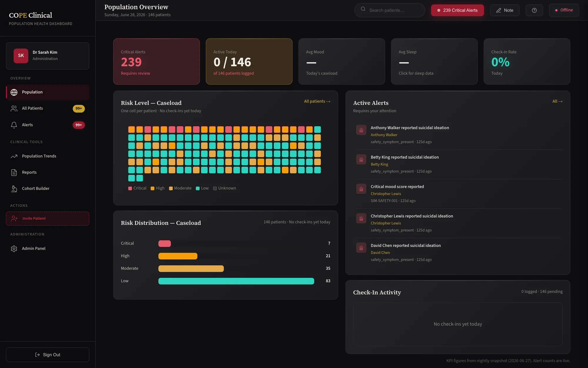
Task: Click the All Patients people icon
Action: click(14, 108)
